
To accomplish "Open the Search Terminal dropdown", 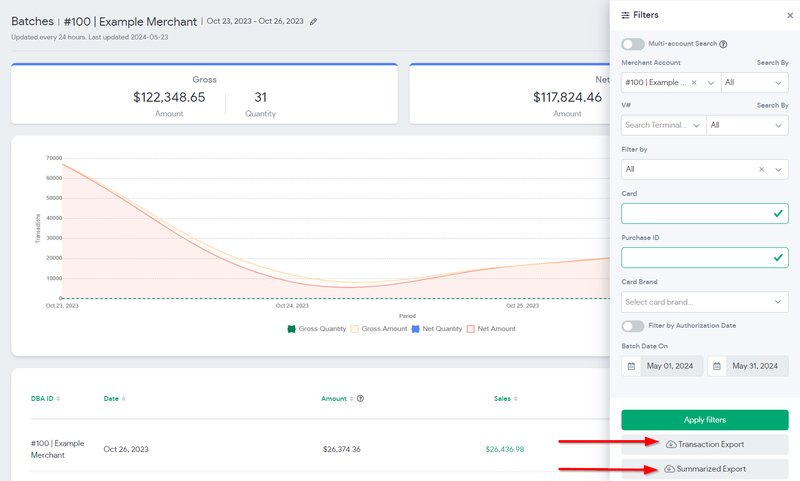I will click(x=663, y=125).
